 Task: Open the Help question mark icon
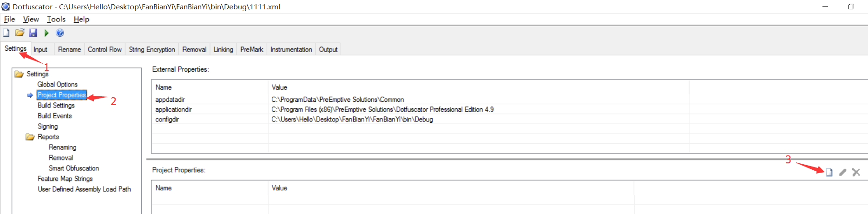click(60, 33)
